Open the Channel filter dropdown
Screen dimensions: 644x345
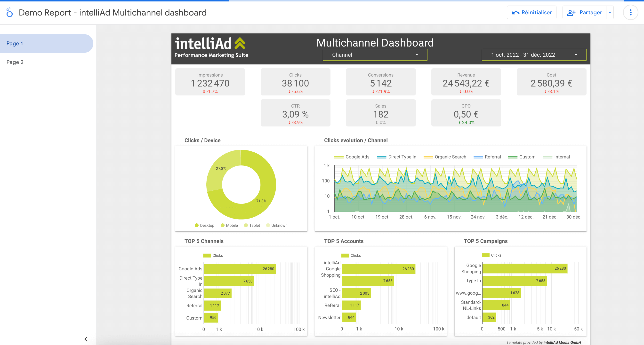click(x=375, y=55)
